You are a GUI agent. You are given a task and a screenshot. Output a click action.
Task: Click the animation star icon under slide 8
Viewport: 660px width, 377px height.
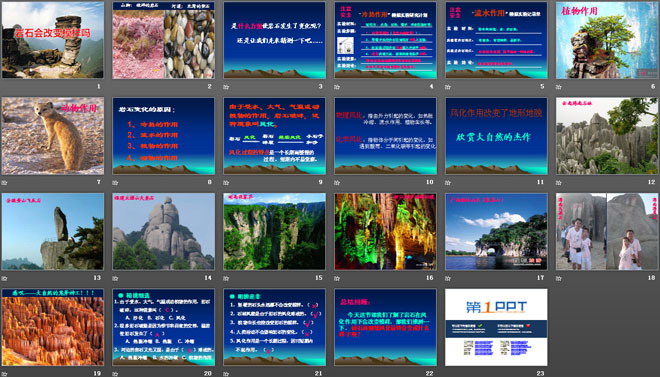(115, 183)
